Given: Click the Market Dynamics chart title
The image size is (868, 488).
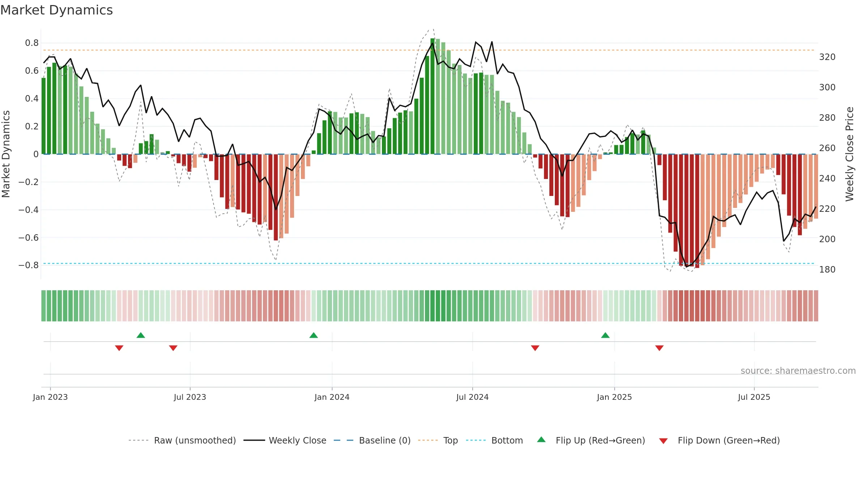Looking at the screenshot, I should pyautogui.click(x=57, y=10).
